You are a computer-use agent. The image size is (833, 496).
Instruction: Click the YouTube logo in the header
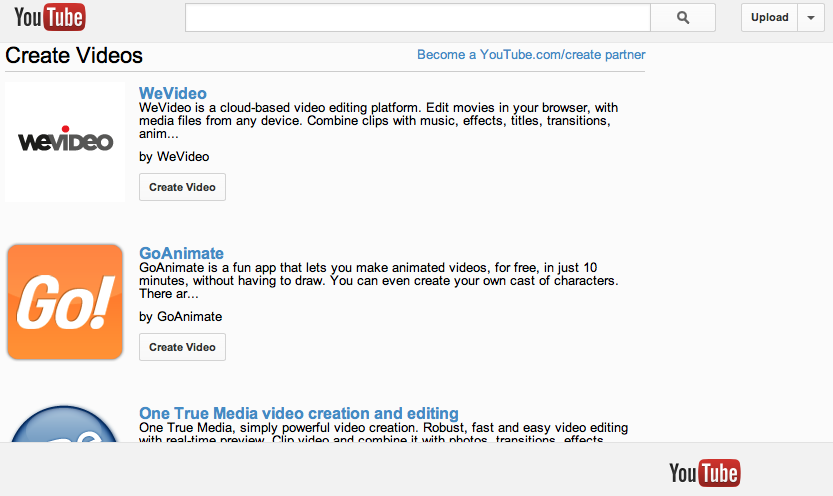click(x=50, y=17)
